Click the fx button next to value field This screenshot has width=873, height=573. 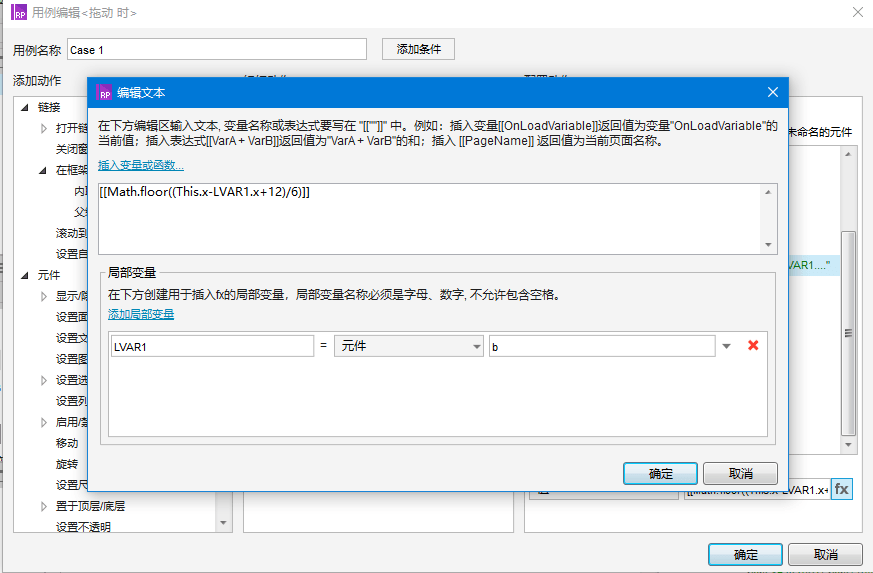[842, 489]
